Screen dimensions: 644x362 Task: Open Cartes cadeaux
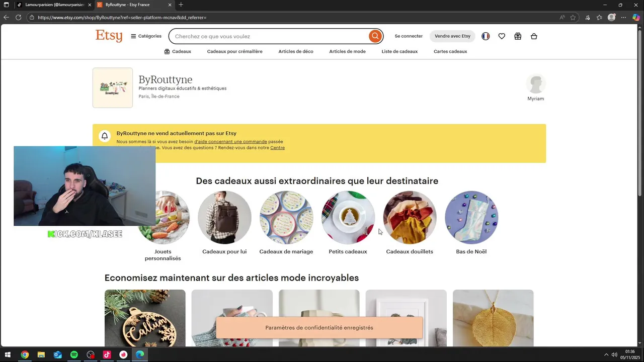[x=450, y=51]
